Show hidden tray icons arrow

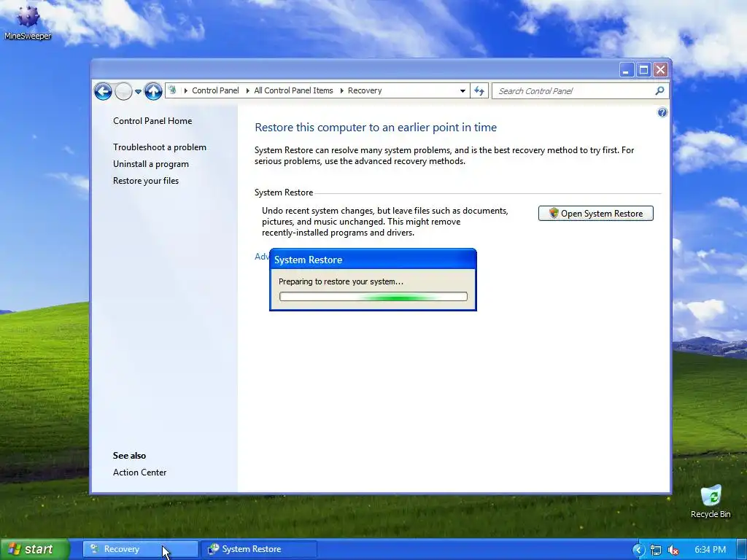click(638, 550)
